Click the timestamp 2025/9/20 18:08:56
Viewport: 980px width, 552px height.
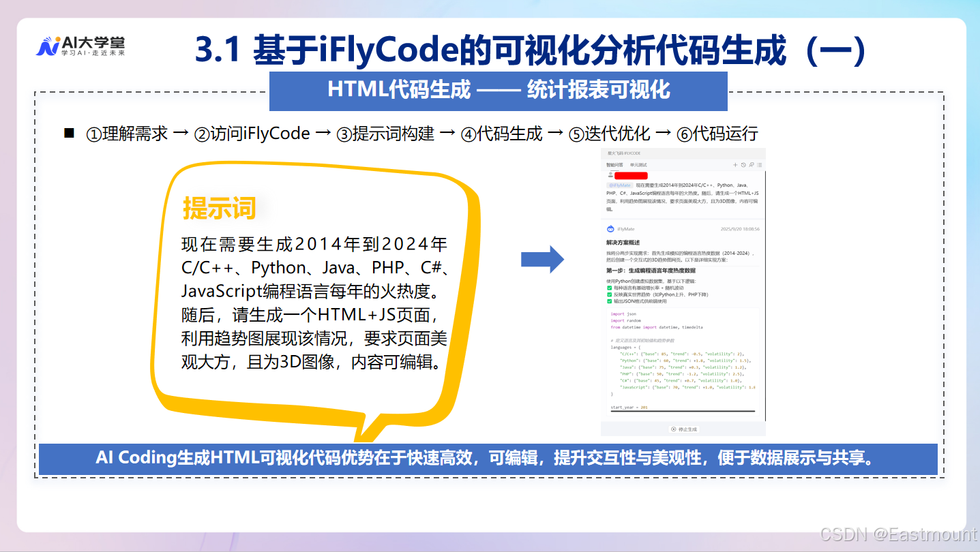coord(740,229)
